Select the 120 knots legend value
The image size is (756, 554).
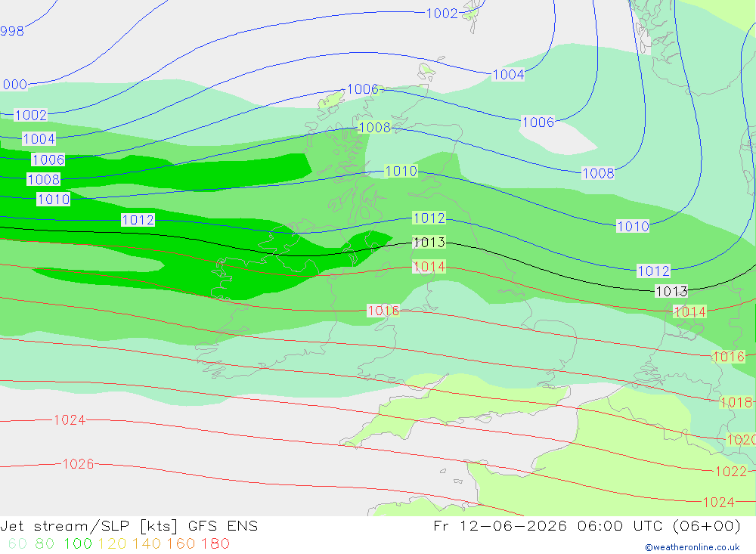112,543
